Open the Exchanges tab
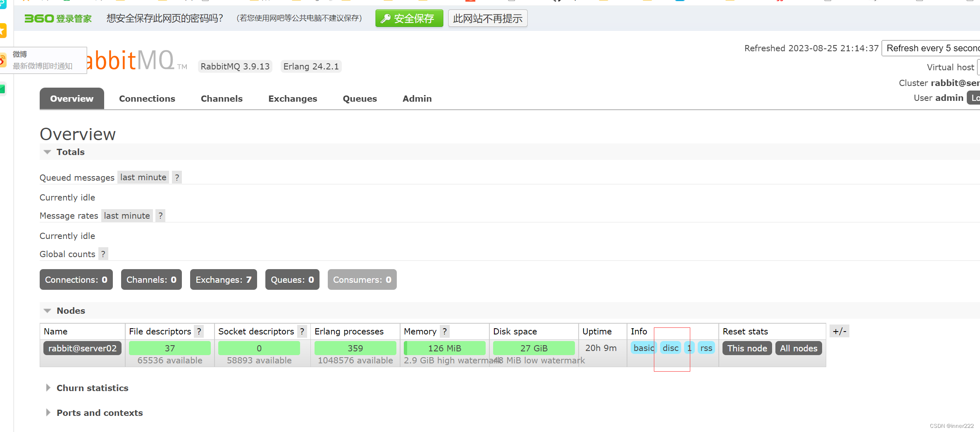 pyautogui.click(x=293, y=99)
